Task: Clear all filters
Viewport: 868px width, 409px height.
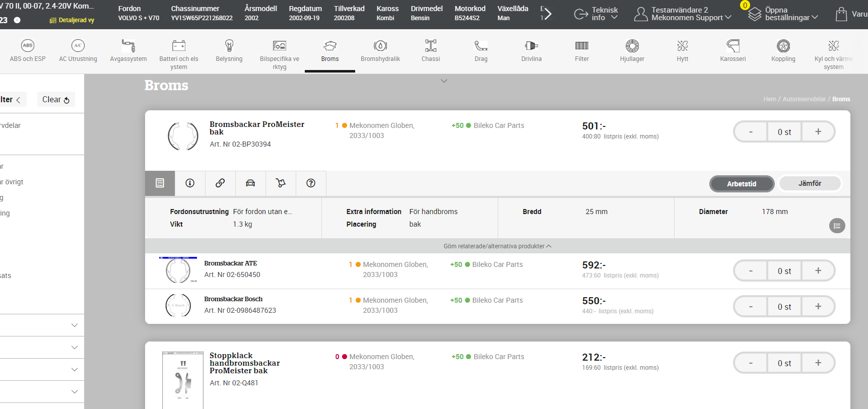Action: pyautogui.click(x=56, y=100)
